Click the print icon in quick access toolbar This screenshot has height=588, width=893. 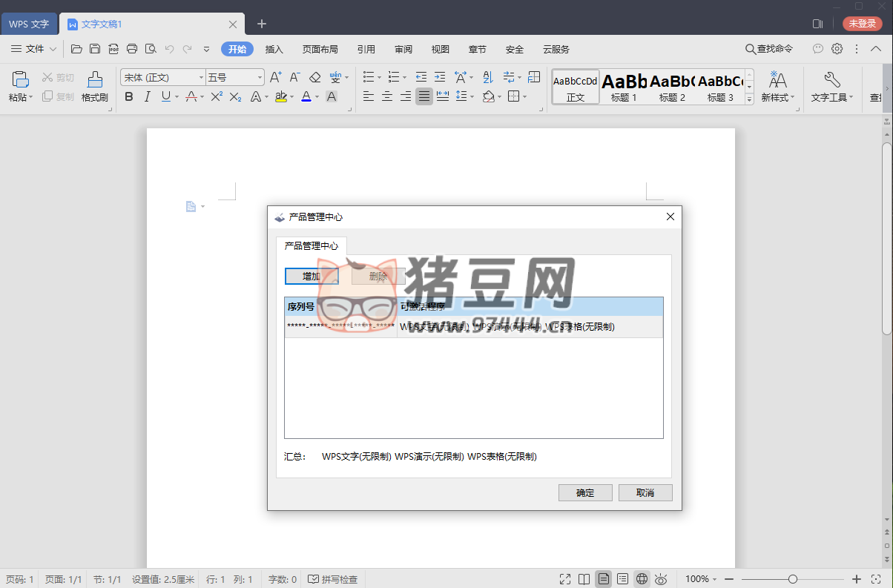[x=132, y=49]
